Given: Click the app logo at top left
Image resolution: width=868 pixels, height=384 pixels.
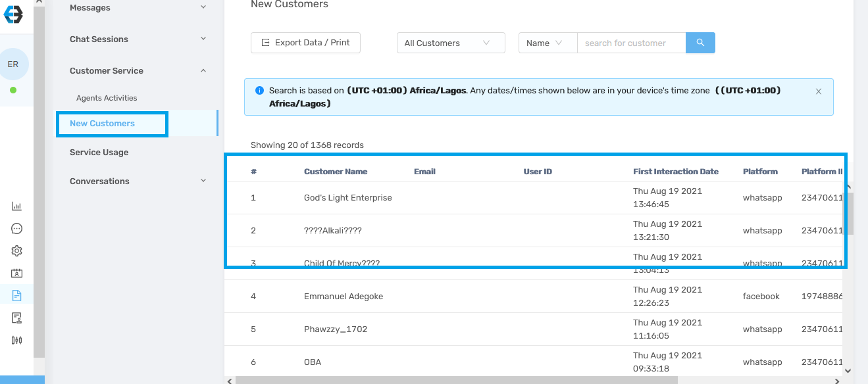Looking at the screenshot, I should (x=13, y=13).
